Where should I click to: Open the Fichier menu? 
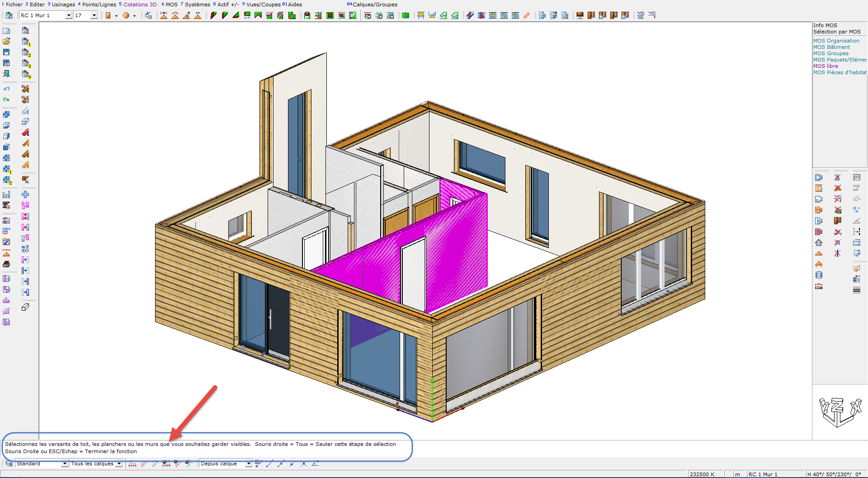pos(14,5)
